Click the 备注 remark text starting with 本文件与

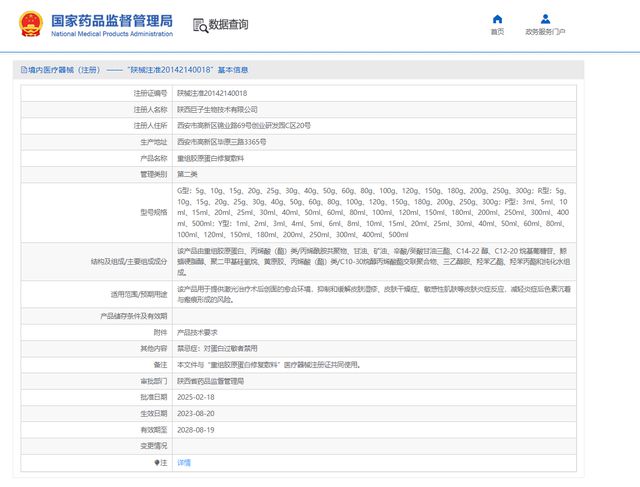coord(269,365)
